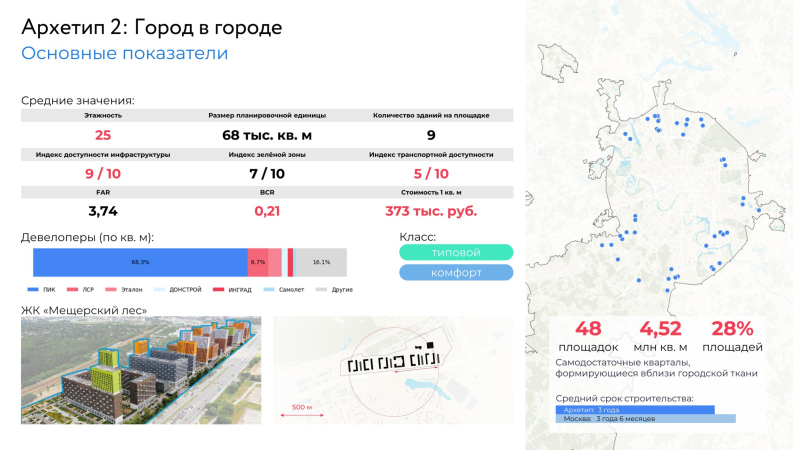
Task: Click the 48 площадок statistic
Action: point(588,336)
